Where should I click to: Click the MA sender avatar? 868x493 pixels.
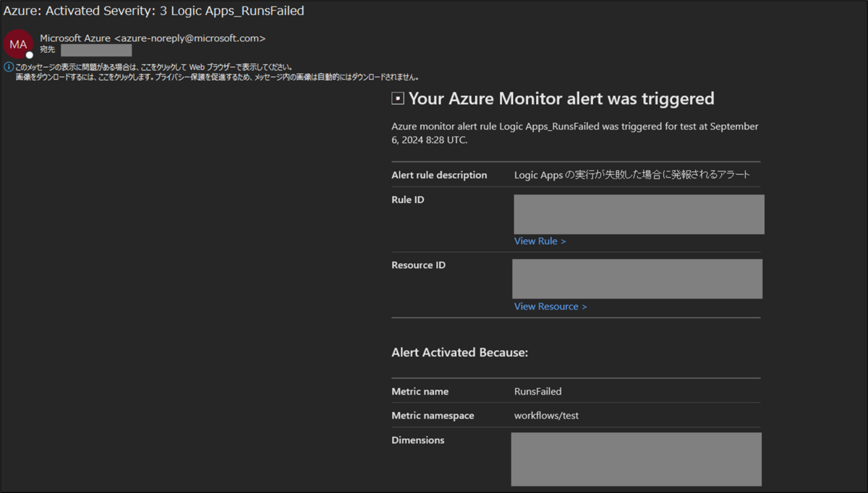point(18,44)
